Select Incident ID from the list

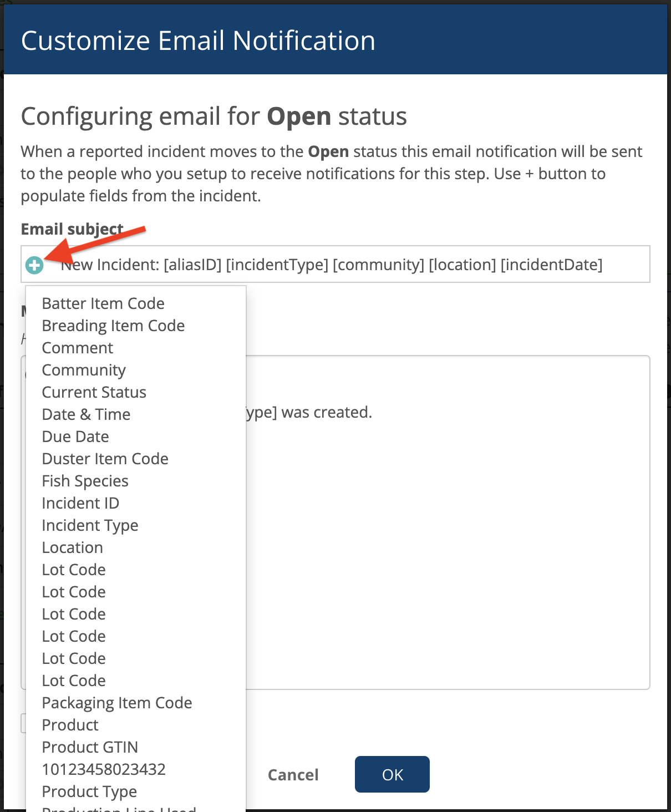tap(80, 503)
